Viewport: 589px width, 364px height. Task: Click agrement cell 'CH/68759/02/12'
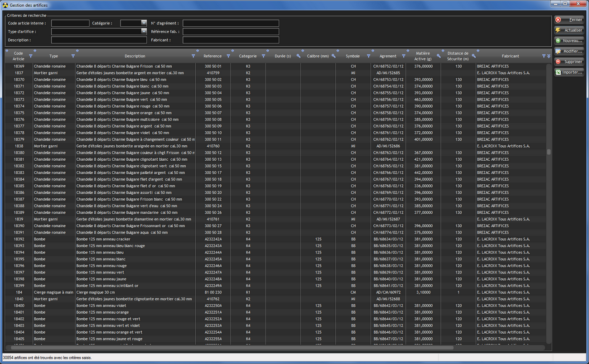388,120
